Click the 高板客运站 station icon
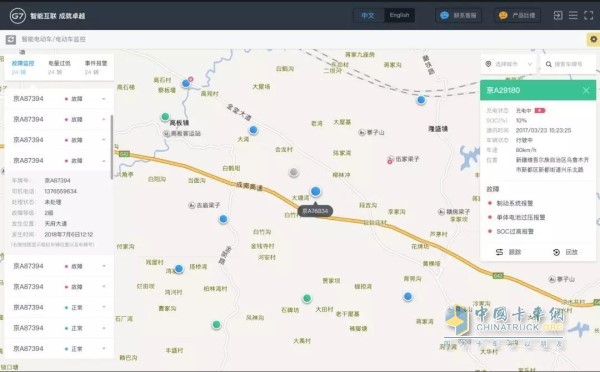This screenshot has width=600, height=372. pos(166,133)
